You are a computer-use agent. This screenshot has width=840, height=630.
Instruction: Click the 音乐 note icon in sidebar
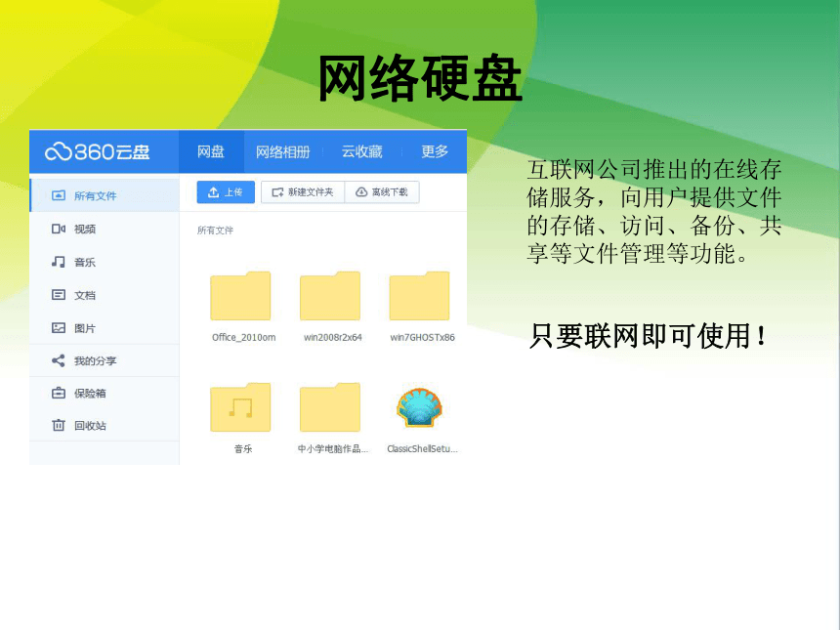tap(59, 262)
